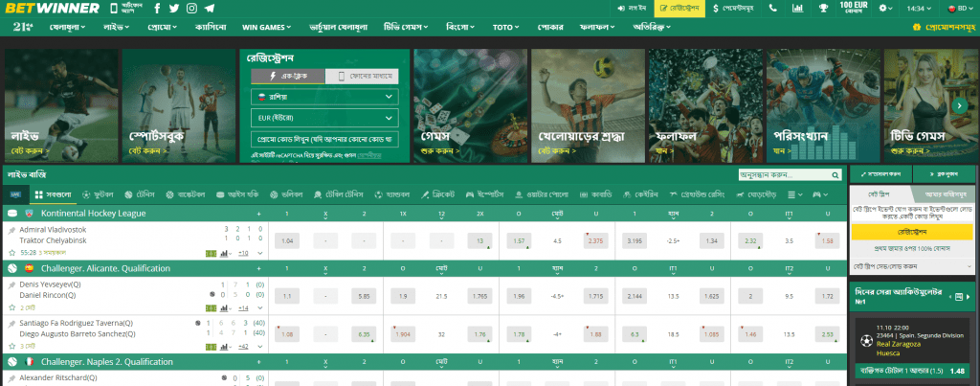Open the খেলাধুলা sports menu
980x386 pixels.
point(68,27)
